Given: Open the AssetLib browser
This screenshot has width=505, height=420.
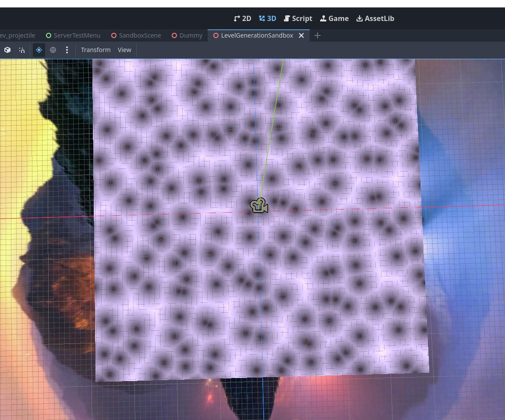Looking at the screenshot, I should (375, 18).
